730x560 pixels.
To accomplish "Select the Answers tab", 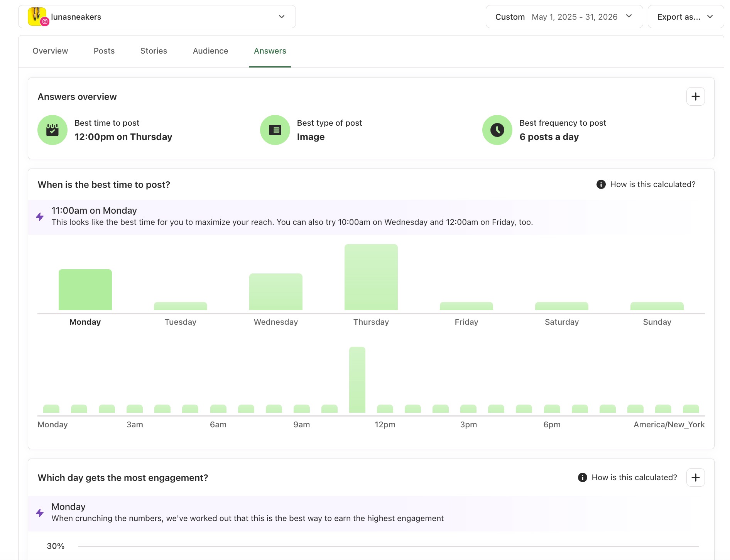I will click(x=270, y=51).
